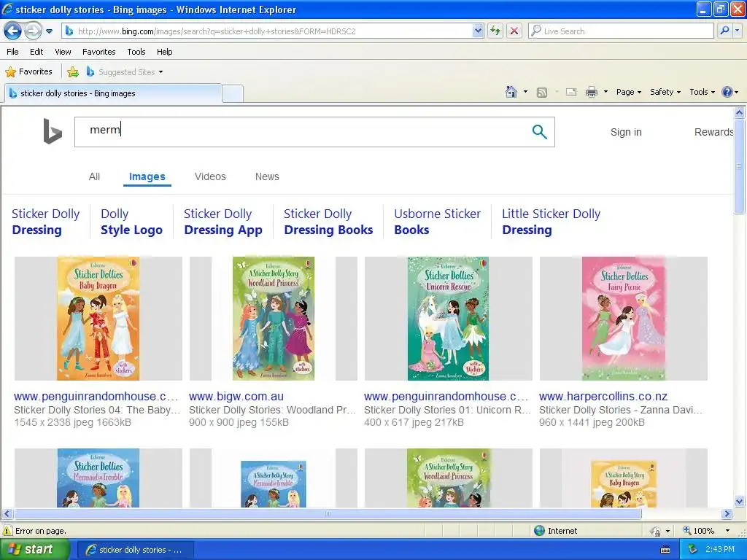Open the Safety command bar menu
This screenshot has width=747, height=560.
click(665, 92)
